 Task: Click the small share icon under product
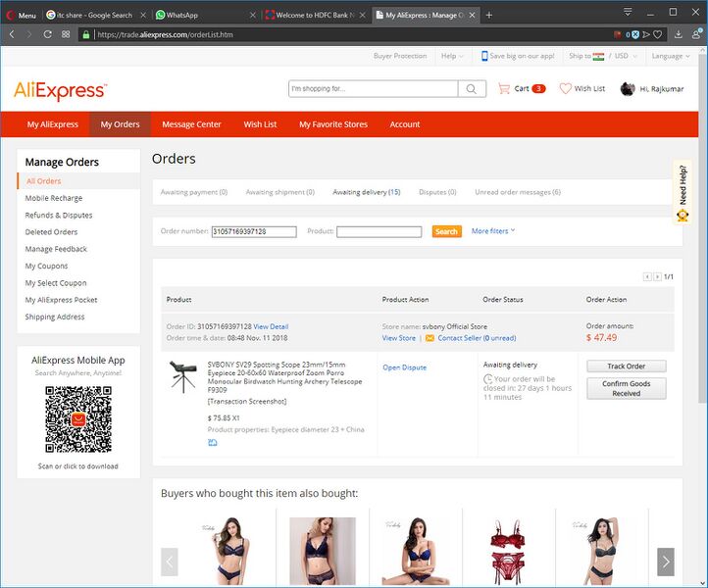(212, 443)
